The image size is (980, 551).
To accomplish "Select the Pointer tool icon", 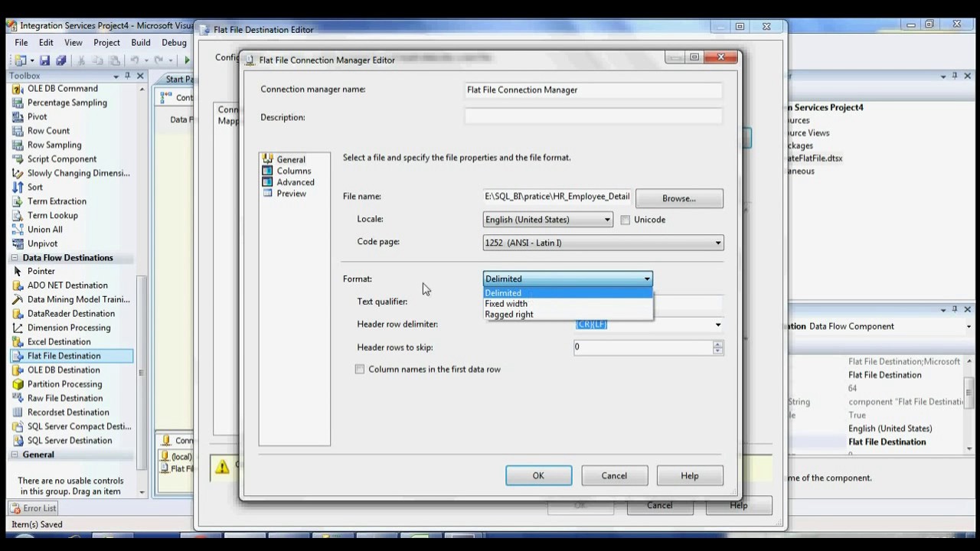I will pos(18,272).
